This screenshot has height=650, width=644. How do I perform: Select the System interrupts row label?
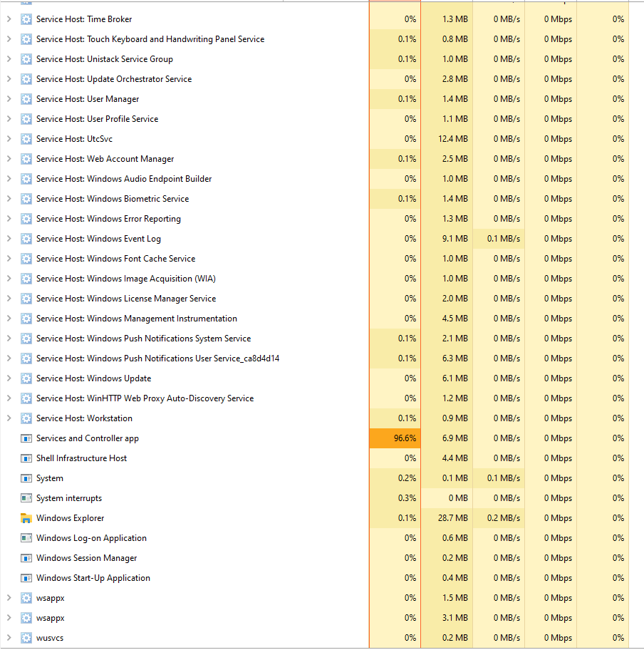tap(69, 498)
